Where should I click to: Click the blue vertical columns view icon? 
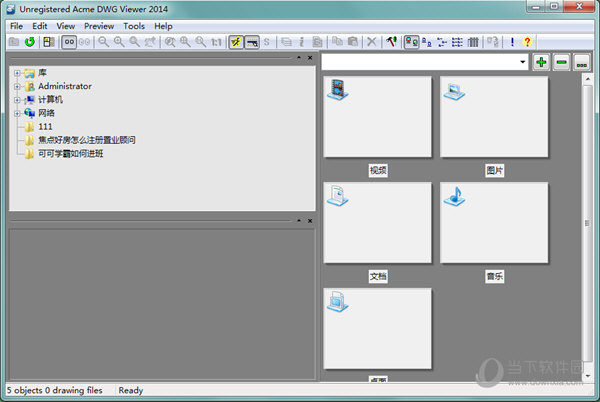(x=473, y=42)
